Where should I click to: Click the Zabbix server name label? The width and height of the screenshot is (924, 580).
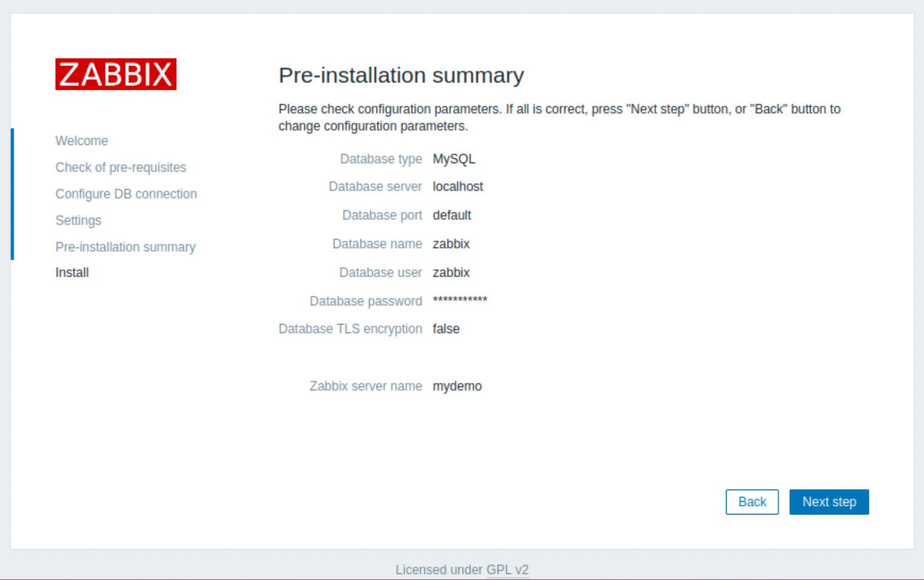point(365,386)
